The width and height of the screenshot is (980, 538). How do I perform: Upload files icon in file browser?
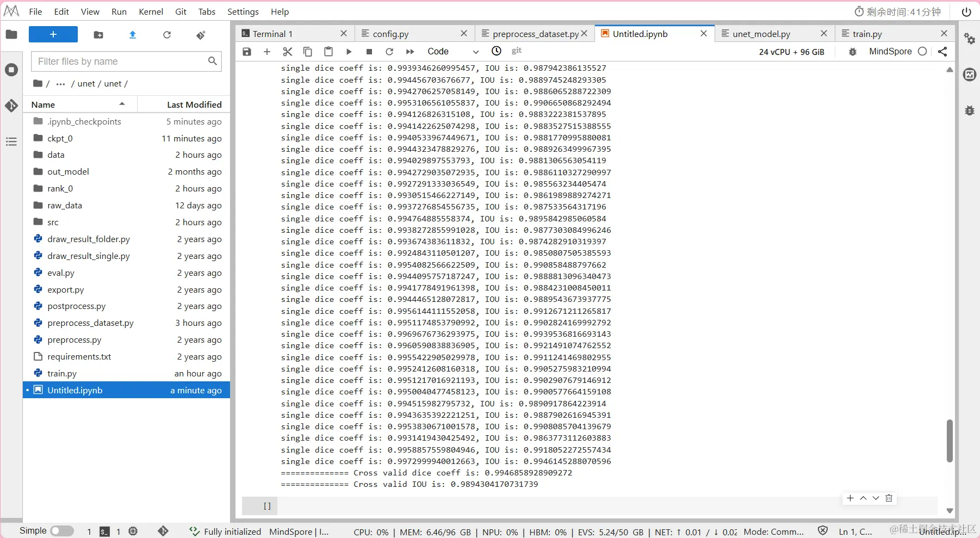click(x=133, y=35)
